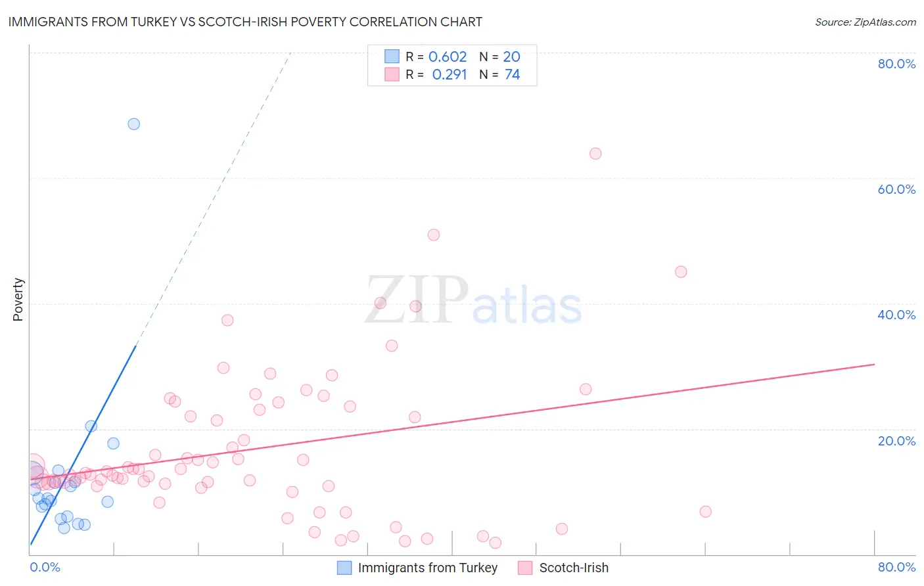The width and height of the screenshot is (924, 586).
Task: Click the pink data point near 45% poverty
Action: click(681, 271)
